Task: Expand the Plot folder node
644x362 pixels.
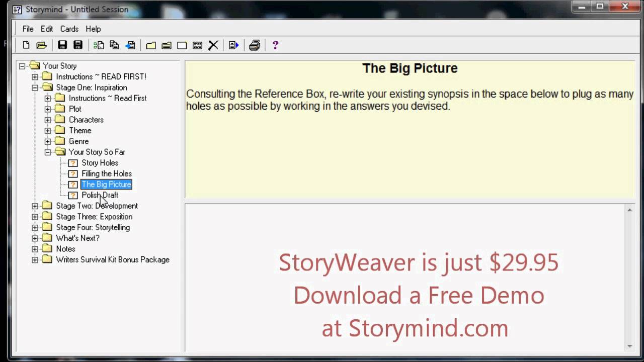Action: tap(48, 109)
